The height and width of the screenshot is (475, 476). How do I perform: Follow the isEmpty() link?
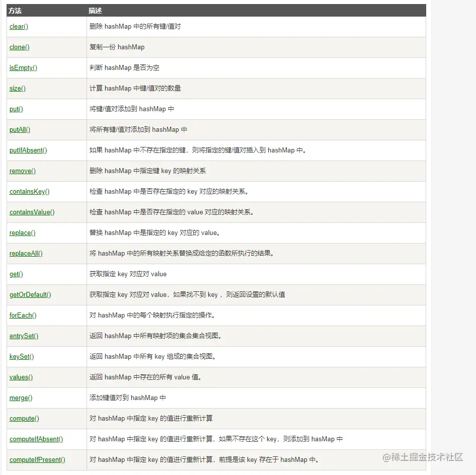coord(23,68)
